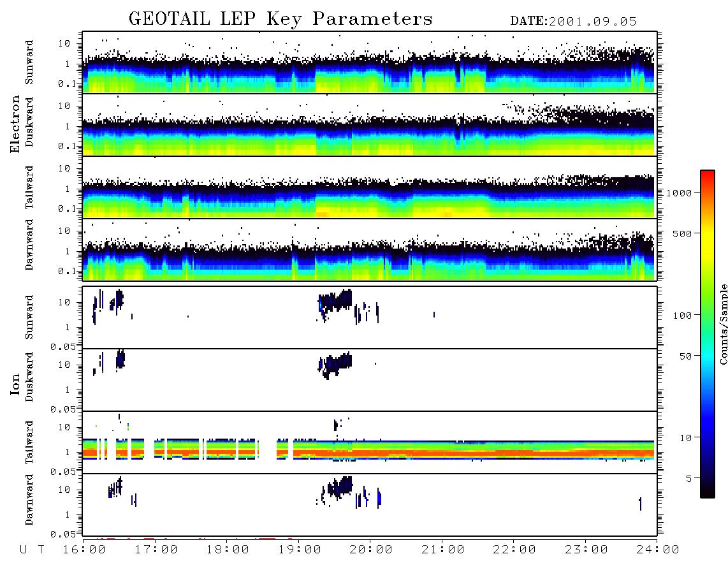Click inside the Electron Sunward spectrogram panel
This screenshot has width=728, height=561.
(370, 62)
